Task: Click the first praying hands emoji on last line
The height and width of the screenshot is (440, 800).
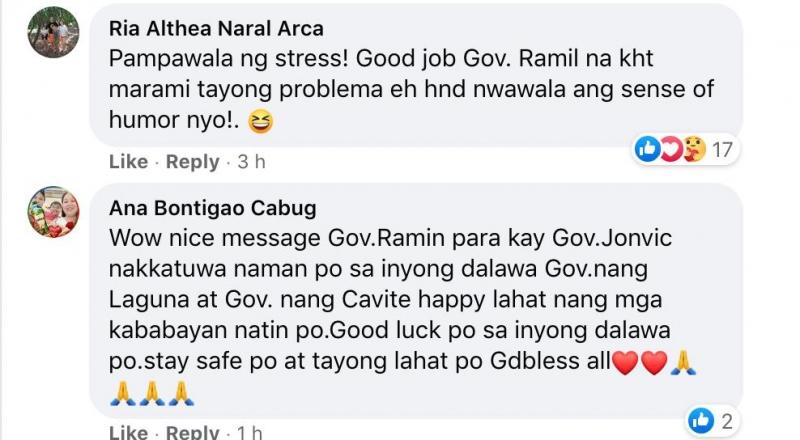Action: pyautogui.click(x=122, y=394)
